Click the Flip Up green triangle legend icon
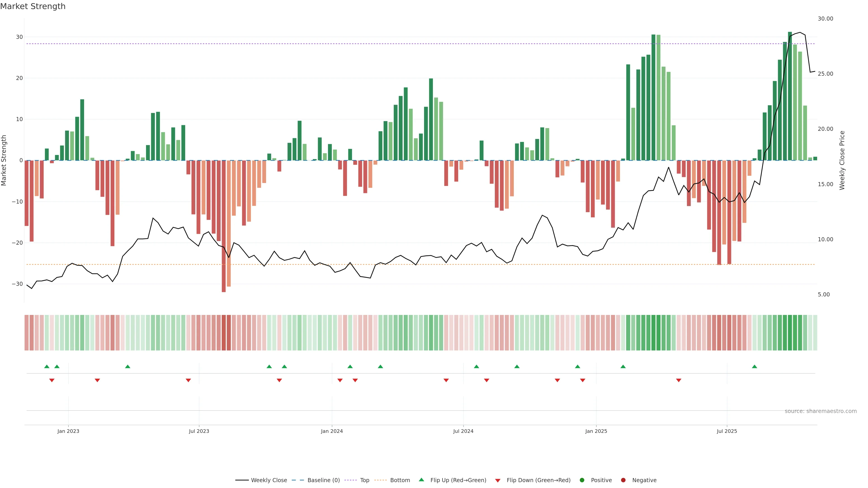Viewport: 868px width, 488px height. click(x=421, y=480)
